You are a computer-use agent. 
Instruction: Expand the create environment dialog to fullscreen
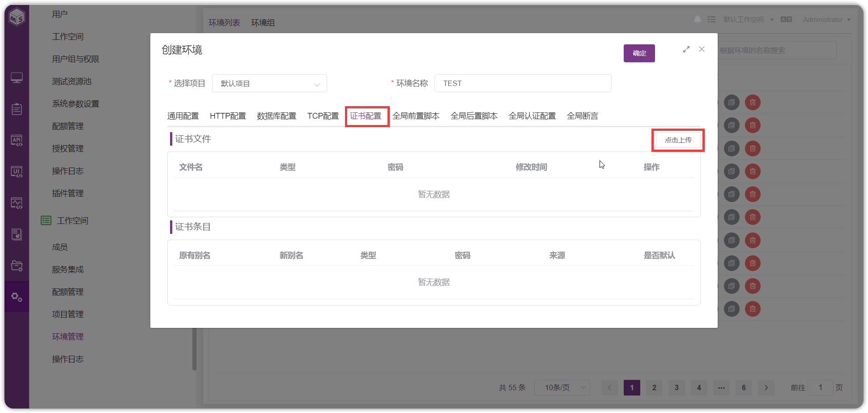686,49
